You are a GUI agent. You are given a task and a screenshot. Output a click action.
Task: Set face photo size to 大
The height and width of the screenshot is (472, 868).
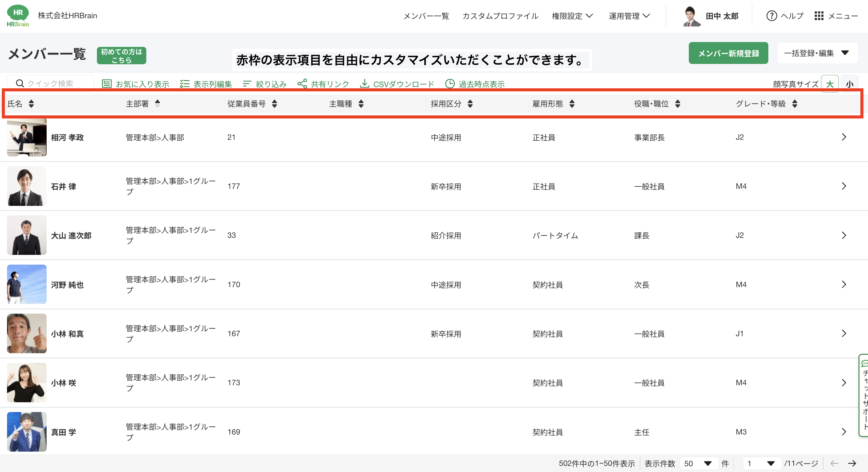(x=830, y=84)
